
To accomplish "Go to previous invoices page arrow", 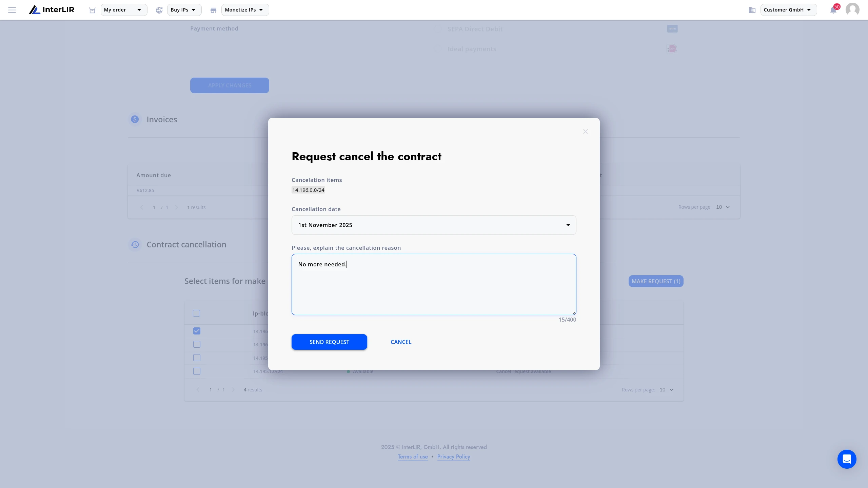I will 141,207.
